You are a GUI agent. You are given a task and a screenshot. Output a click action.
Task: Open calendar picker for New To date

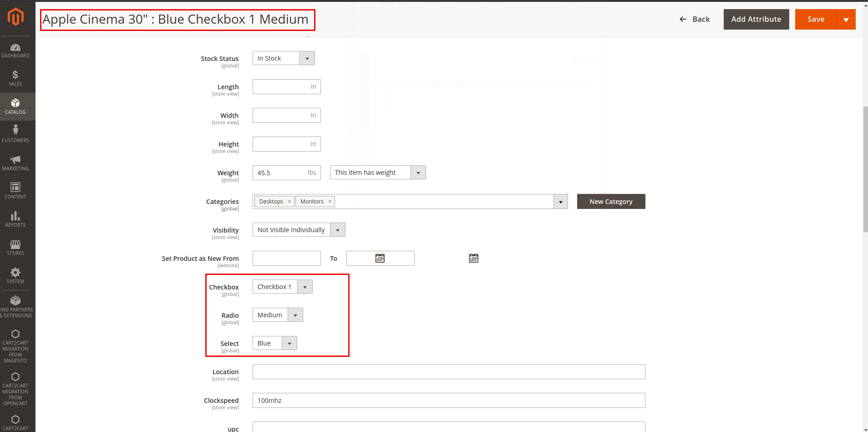(x=380, y=258)
